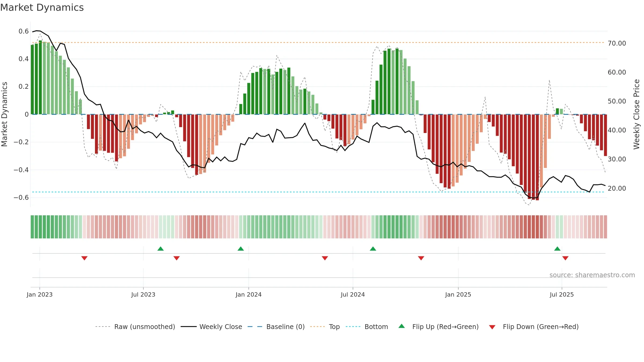
Task: Click the red flip-down marker right after Jul 2025
Action: pyautogui.click(x=565, y=258)
